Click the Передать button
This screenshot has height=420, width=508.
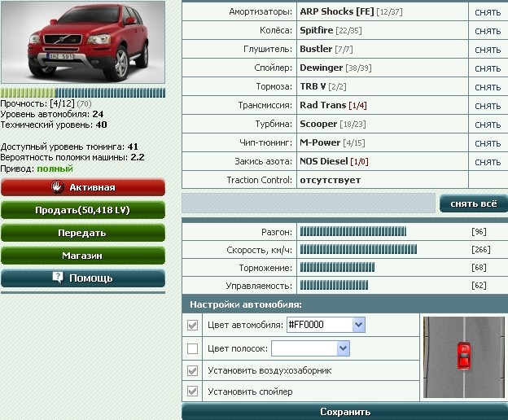[83, 233]
